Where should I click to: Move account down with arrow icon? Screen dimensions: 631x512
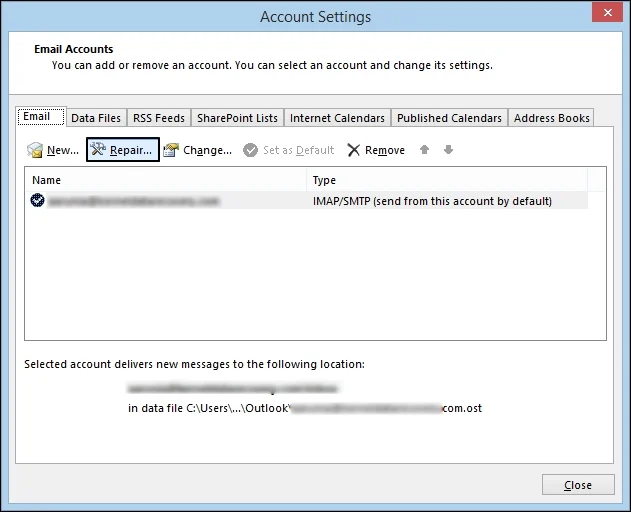point(448,150)
